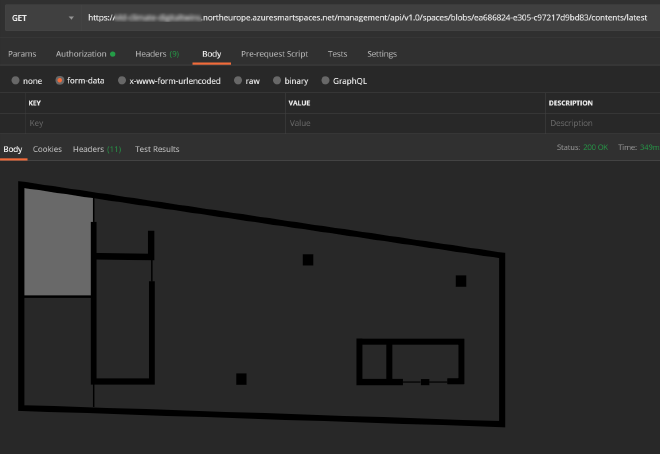Open the Pre-request Script tab
The image size is (660, 454).
coord(274,54)
